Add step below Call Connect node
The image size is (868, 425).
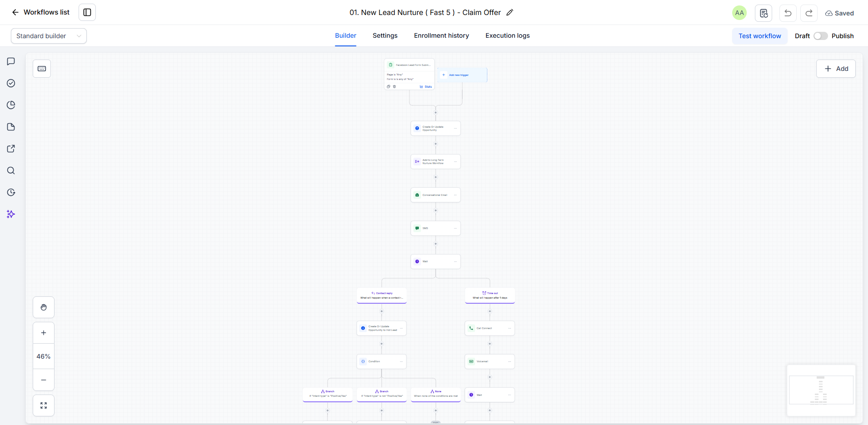pos(490,344)
